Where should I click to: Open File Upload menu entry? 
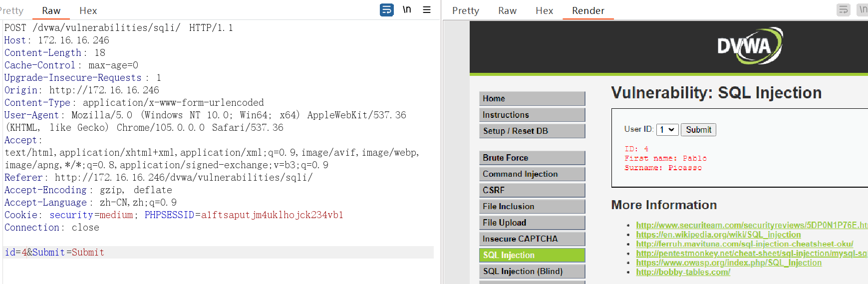(x=532, y=223)
